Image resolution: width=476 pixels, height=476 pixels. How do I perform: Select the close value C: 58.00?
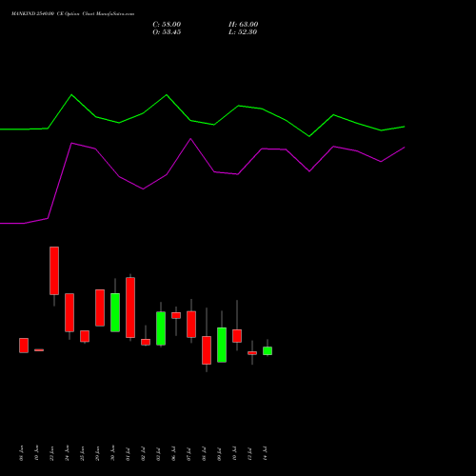click(167, 25)
